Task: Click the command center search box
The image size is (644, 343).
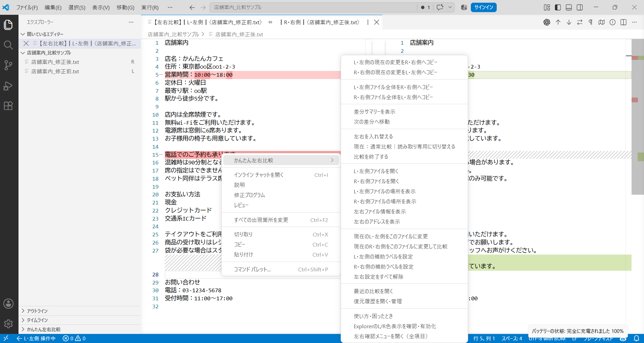Action: point(313,7)
